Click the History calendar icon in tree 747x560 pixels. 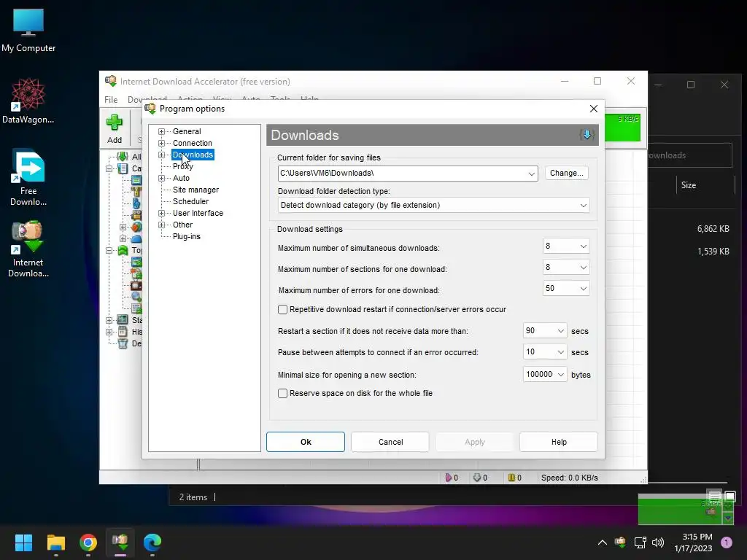click(x=123, y=332)
